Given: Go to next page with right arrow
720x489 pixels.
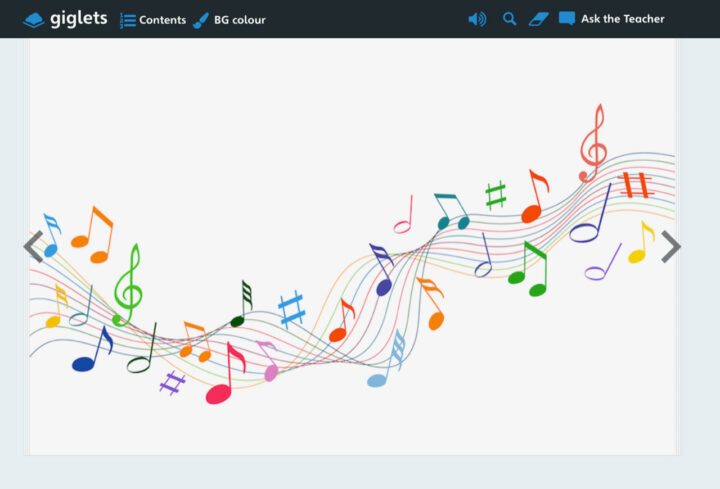Looking at the screenshot, I should [671, 247].
